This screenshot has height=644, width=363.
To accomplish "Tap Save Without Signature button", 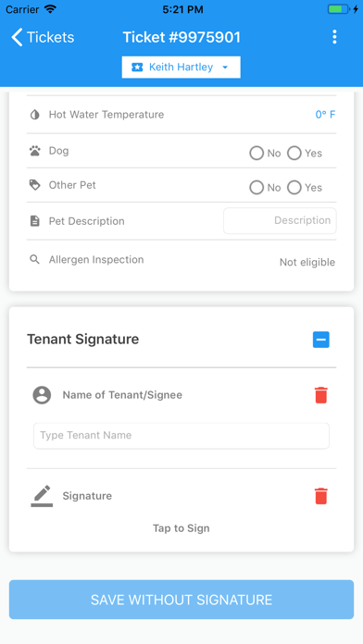I will pos(181,600).
